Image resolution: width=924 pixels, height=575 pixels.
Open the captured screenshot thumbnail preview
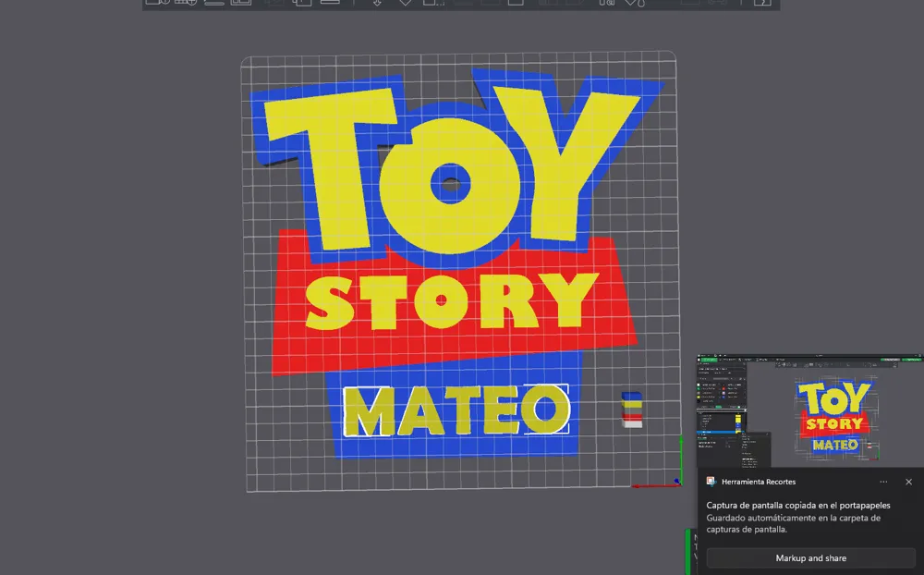[810, 411]
